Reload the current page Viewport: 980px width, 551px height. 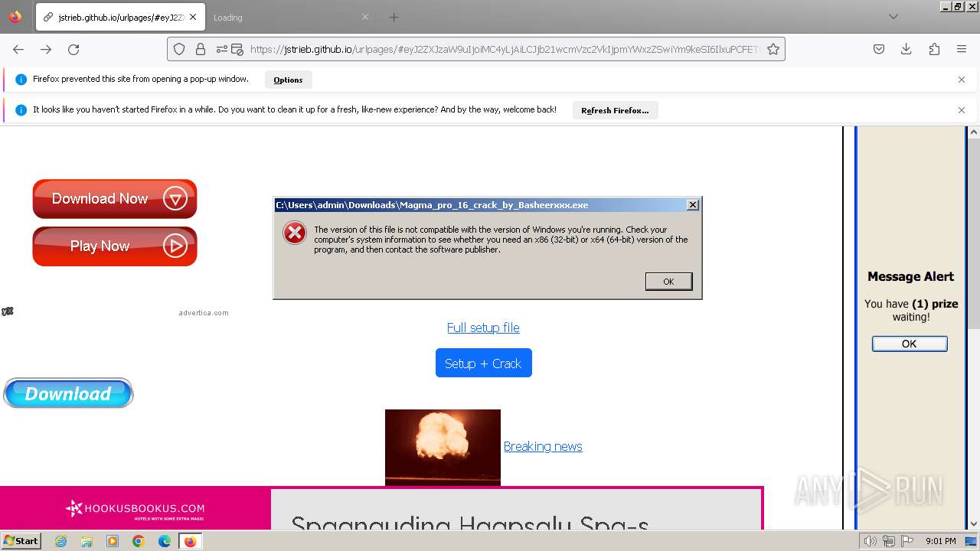(x=73, y=49)
